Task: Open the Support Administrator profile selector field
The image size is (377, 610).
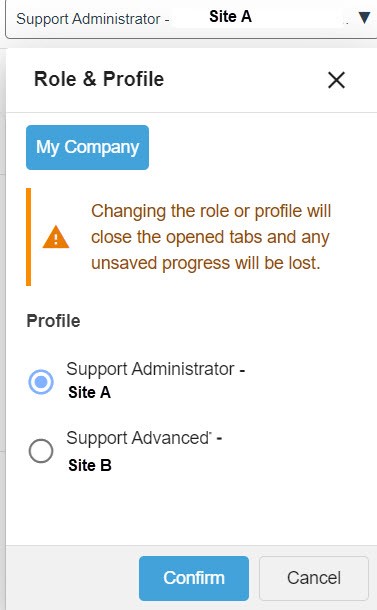Action: point(191,19)
